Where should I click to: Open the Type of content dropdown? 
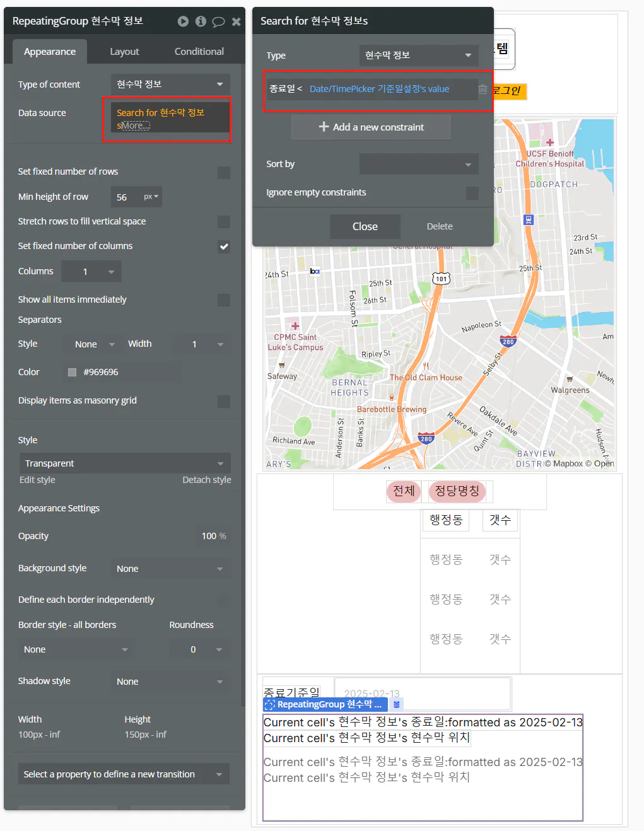pos(169,84)
